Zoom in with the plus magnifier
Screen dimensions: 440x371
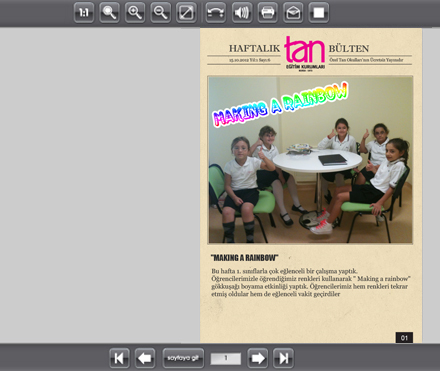pyautogui.click(x=135, y=13)
